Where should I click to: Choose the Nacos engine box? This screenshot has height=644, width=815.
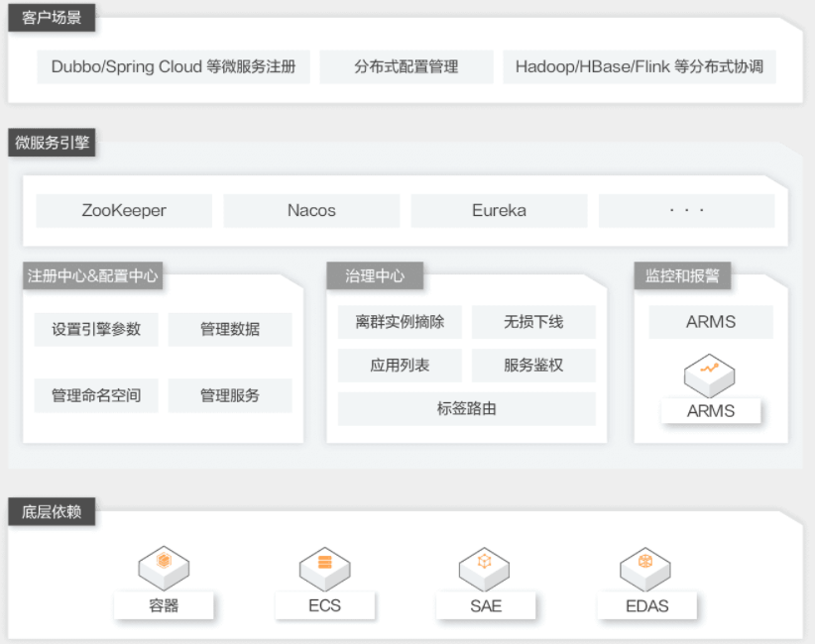tap(311, 210)
